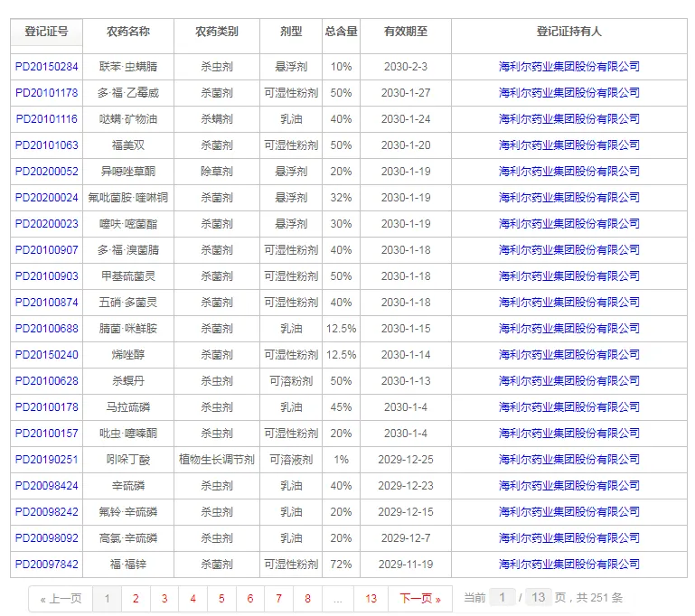Select category cell 除草剂
Screen dimensions: 695x616
click(217, 172)
